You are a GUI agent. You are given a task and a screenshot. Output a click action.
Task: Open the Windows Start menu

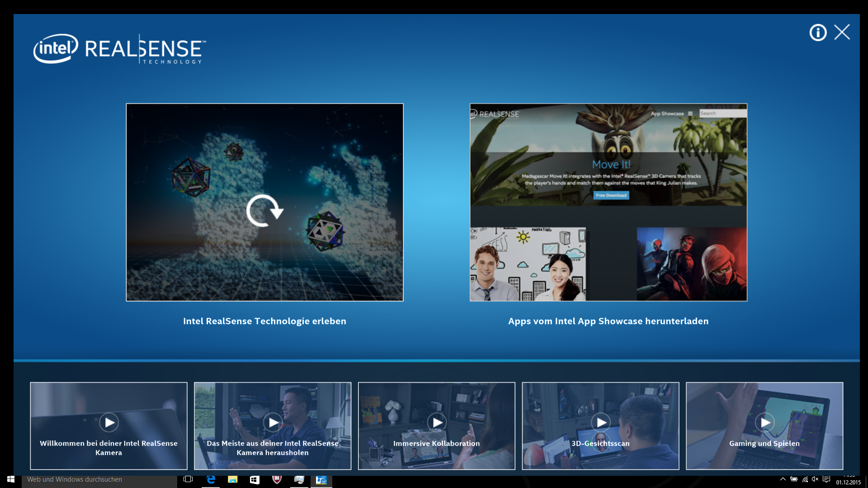pos(11,479)
